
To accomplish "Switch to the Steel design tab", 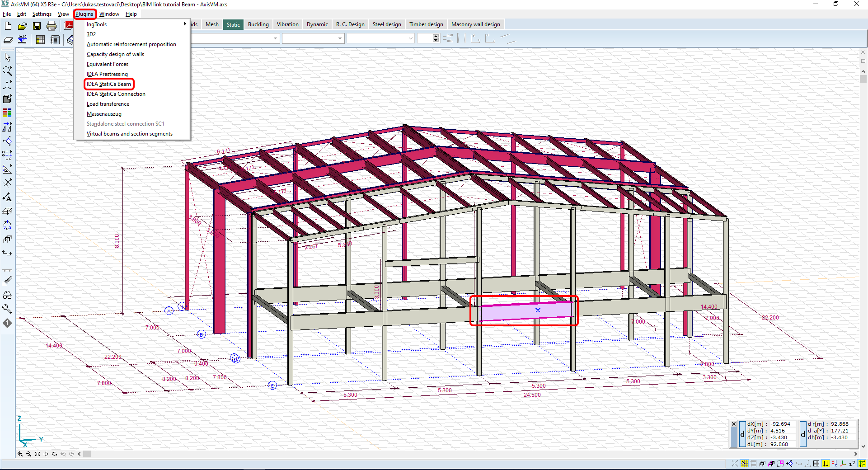I will click(386, 24).
